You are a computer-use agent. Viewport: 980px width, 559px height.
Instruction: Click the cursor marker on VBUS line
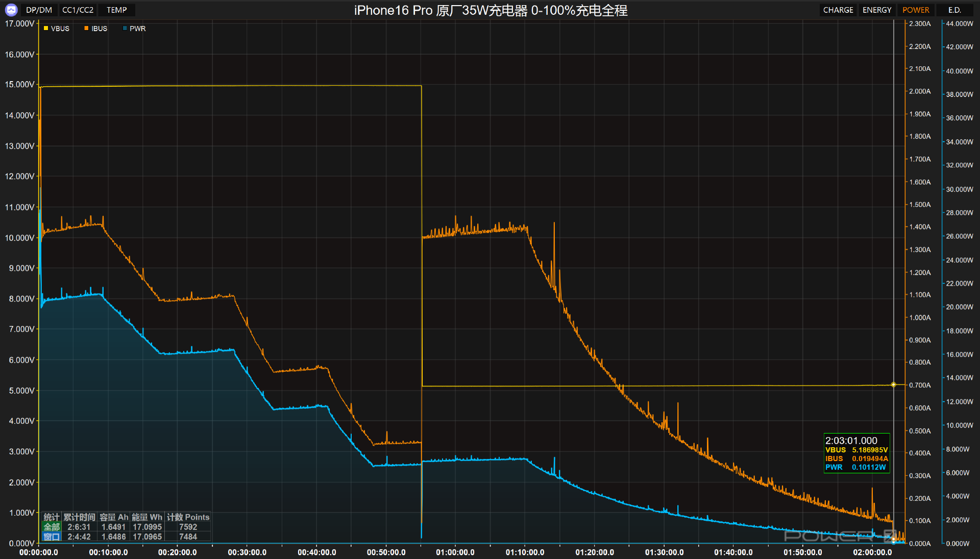click(893, 385)
